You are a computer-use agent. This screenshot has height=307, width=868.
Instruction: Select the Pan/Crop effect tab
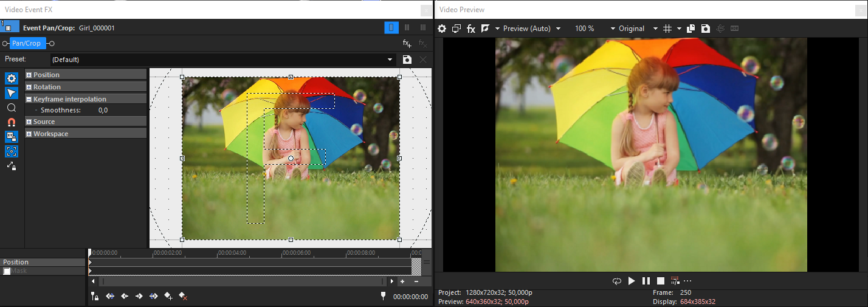pos(27,43)
